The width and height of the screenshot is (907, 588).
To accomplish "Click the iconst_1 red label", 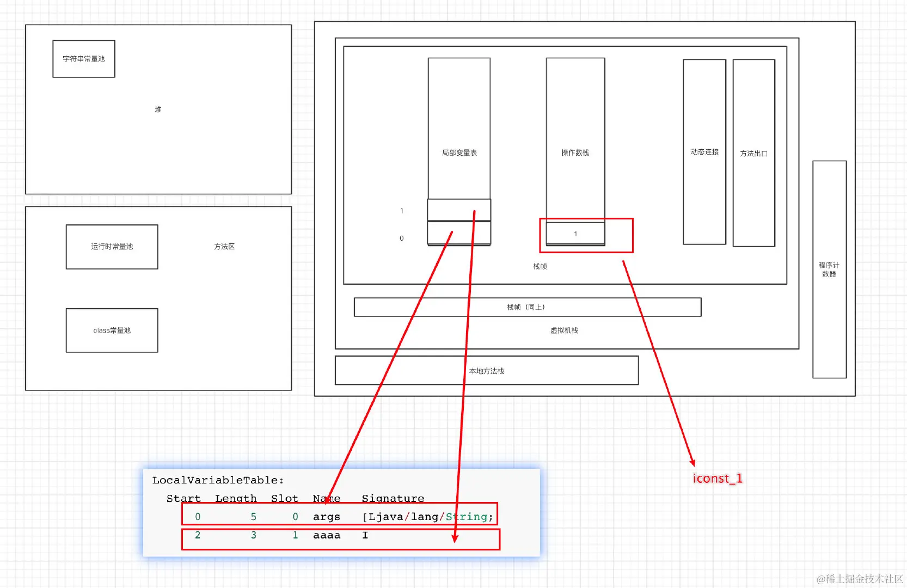I will point(718,479).
